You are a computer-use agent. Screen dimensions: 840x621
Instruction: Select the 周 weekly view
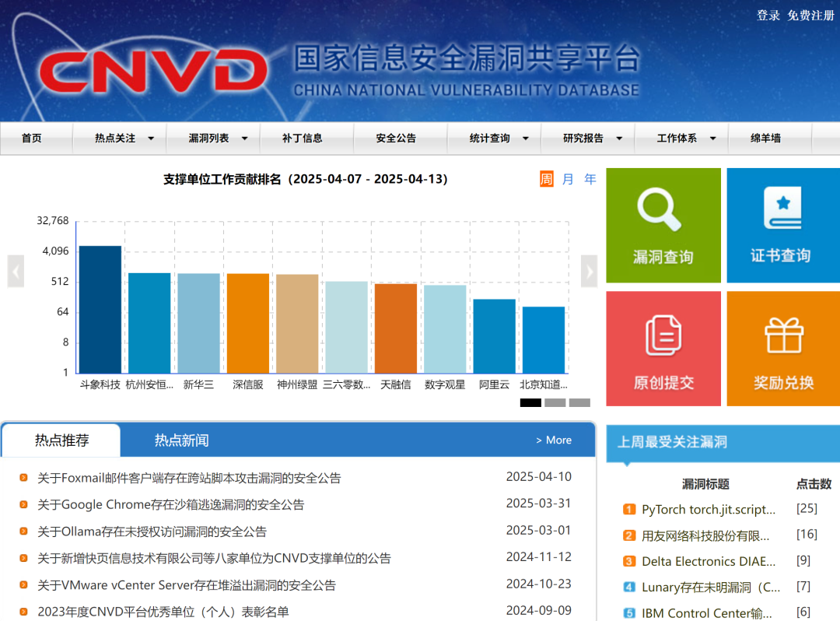pos(548,179)
